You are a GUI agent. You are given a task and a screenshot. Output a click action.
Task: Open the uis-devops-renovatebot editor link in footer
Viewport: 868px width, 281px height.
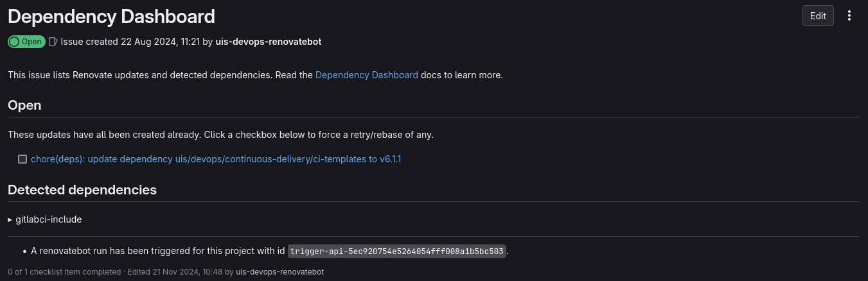(x=279, y=272)
